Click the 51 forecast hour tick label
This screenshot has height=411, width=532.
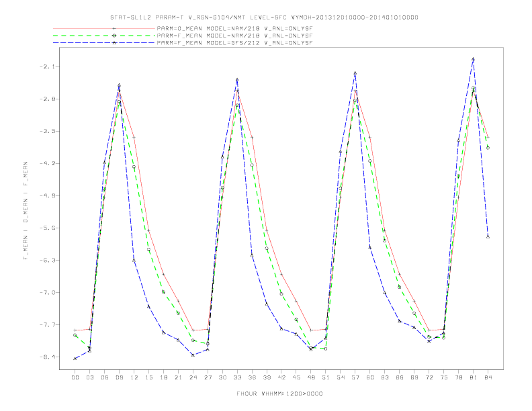tap(326, 377)
